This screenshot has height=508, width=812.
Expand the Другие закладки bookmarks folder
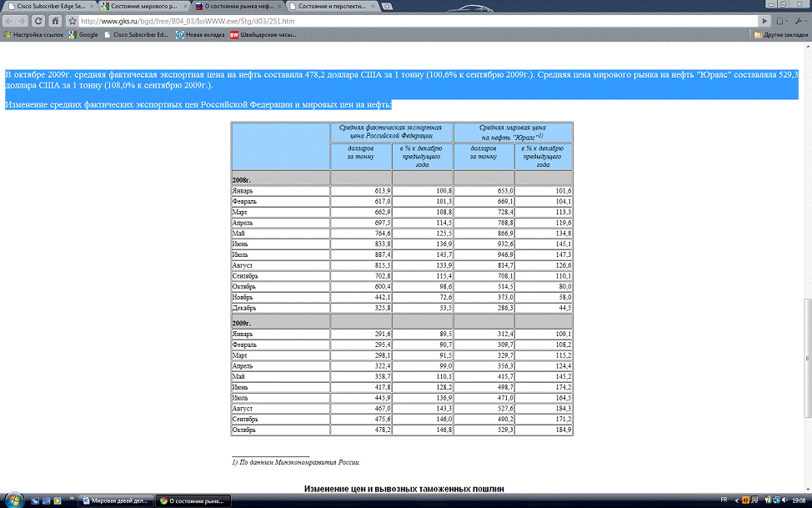[x=780, y=35]
